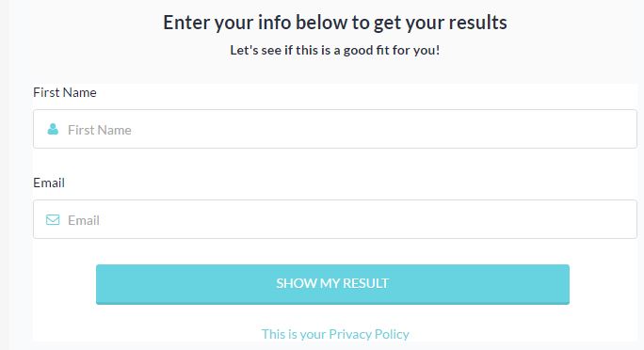Click the word RESULT on the teal button
644x350 pixels.
coord(365,283)
